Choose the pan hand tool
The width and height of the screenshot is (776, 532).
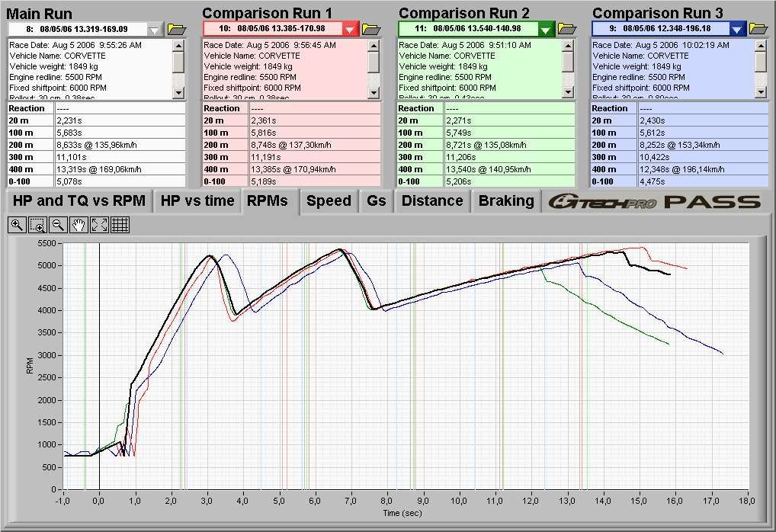pyautogui.click(x=79, y=225)
